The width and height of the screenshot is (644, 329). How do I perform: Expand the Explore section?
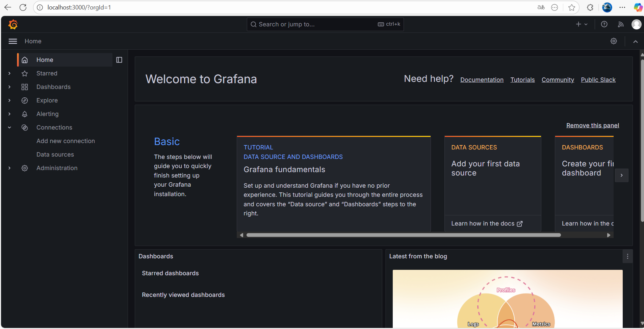(9, 100)
